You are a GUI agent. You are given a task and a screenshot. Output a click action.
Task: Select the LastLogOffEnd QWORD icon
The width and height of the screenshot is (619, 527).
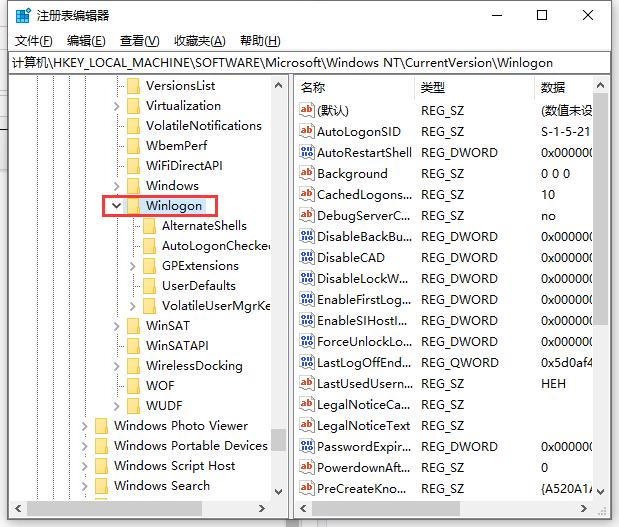pos(307,362)
